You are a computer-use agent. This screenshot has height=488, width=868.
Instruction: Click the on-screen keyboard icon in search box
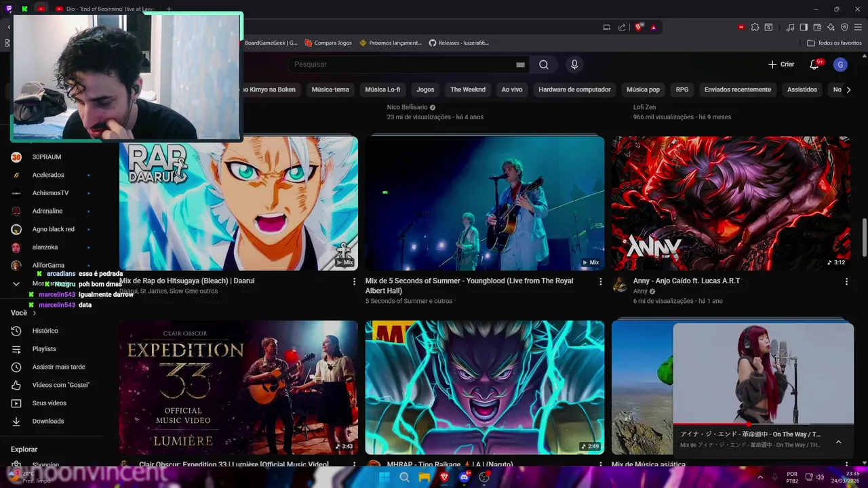[521, 64]
